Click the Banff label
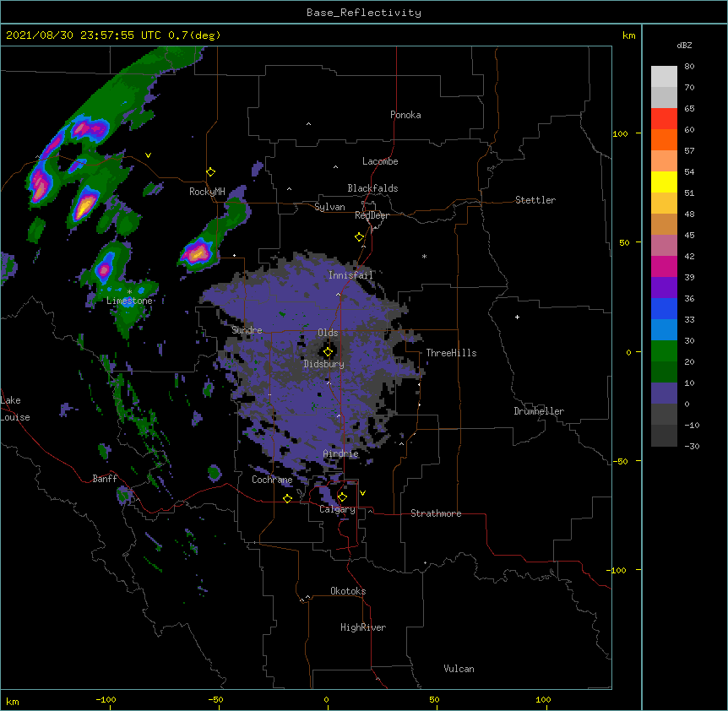 [x=105, y=479]
